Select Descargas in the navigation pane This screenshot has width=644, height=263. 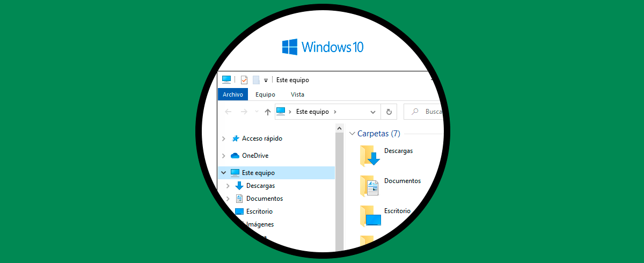260,186
